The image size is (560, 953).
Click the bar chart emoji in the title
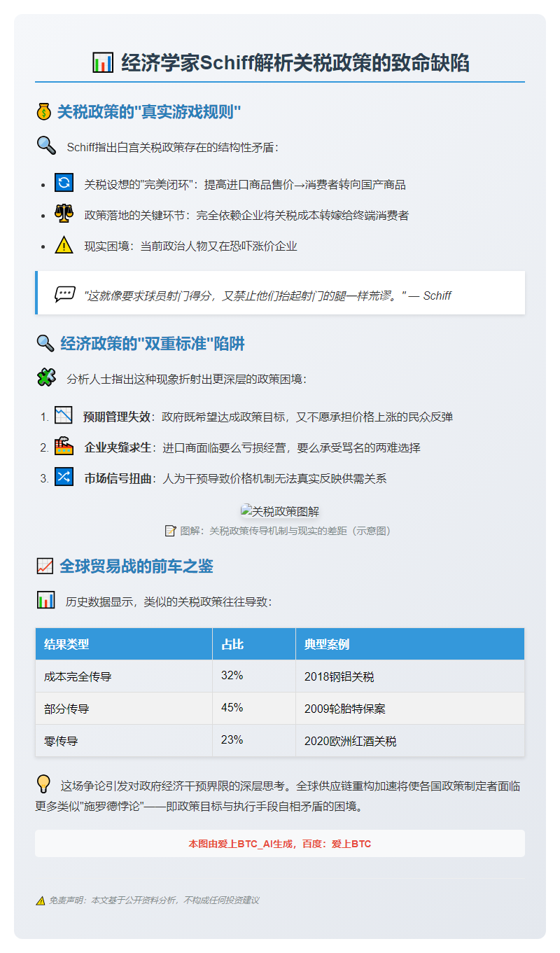point(103,62)
